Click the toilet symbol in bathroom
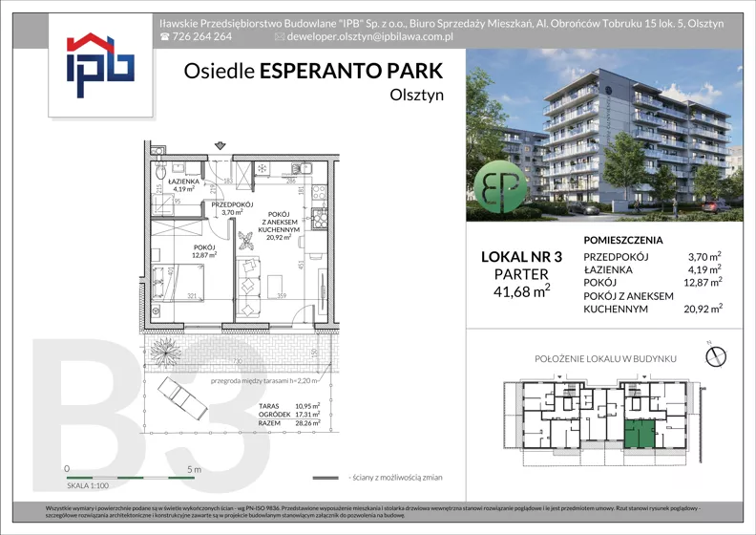Viewport: 756px width, 535px height. (160, 169)
